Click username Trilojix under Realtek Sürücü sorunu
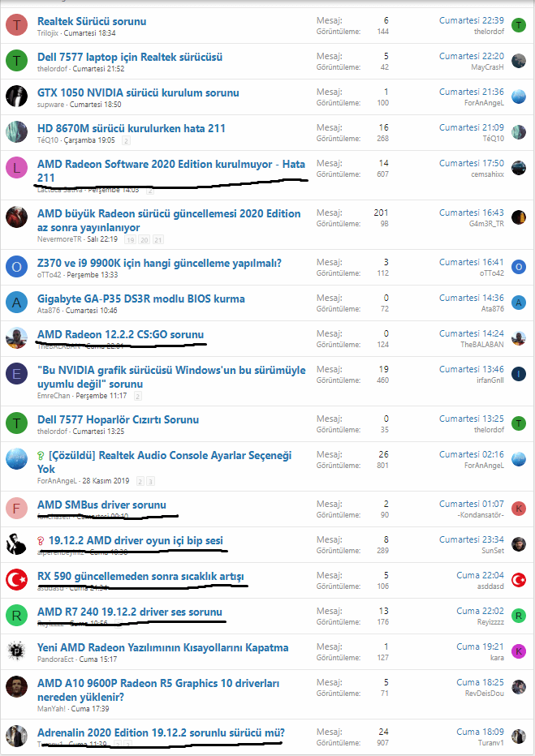 [x=48, y=33]
